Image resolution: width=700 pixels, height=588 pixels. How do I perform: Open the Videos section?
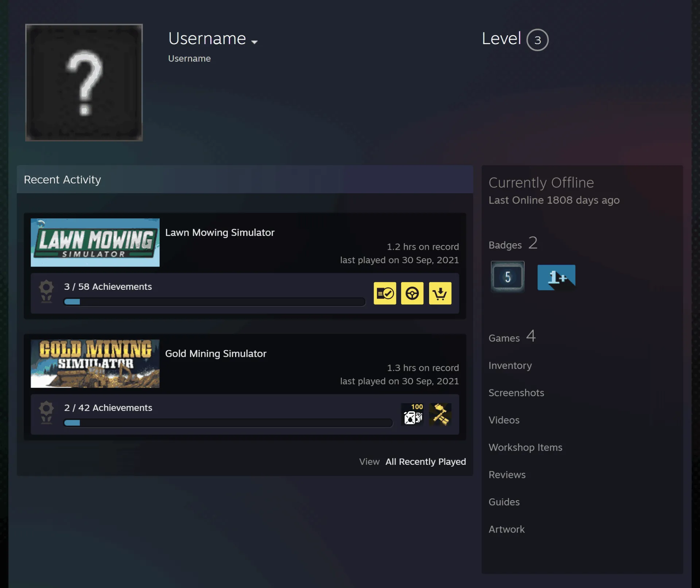coord(504,420)
